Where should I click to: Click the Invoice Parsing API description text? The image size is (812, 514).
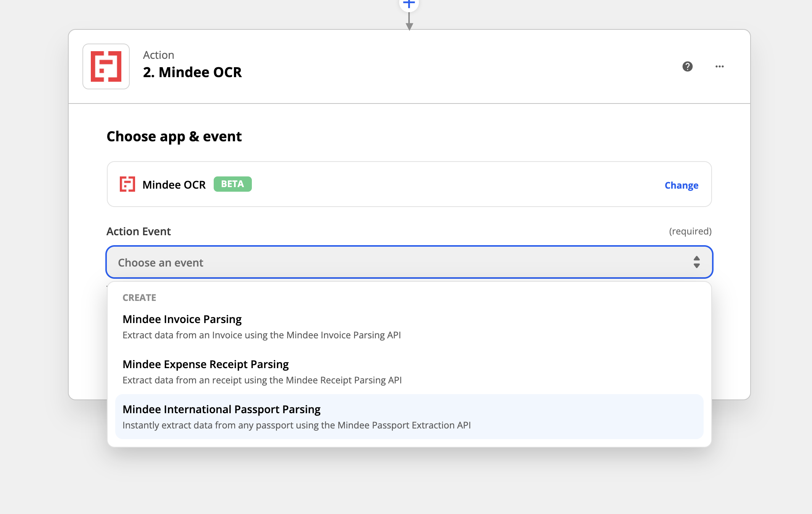(261, 335)
